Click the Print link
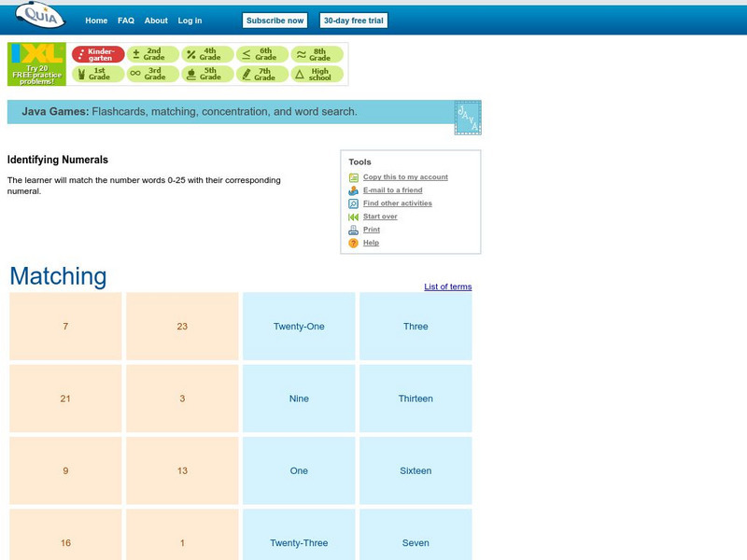747x560 pixels. pos(371,230)
